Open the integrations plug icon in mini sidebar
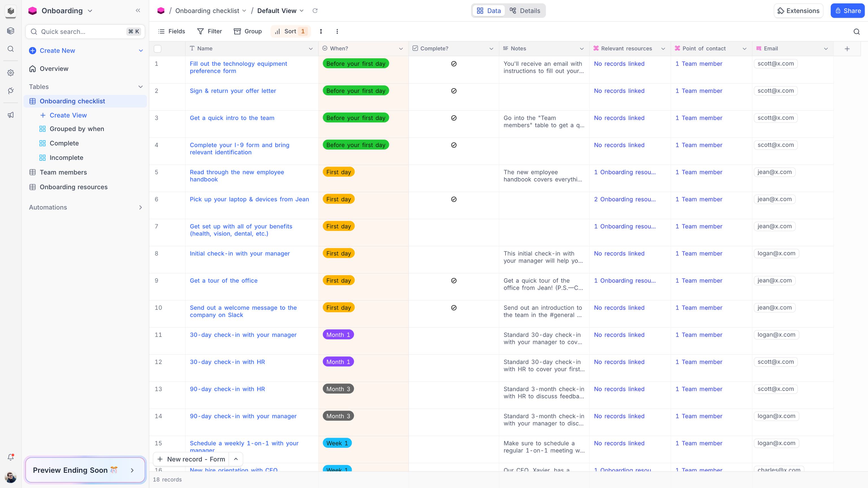Viewport: 868px width, 488px height. (10, 91)
